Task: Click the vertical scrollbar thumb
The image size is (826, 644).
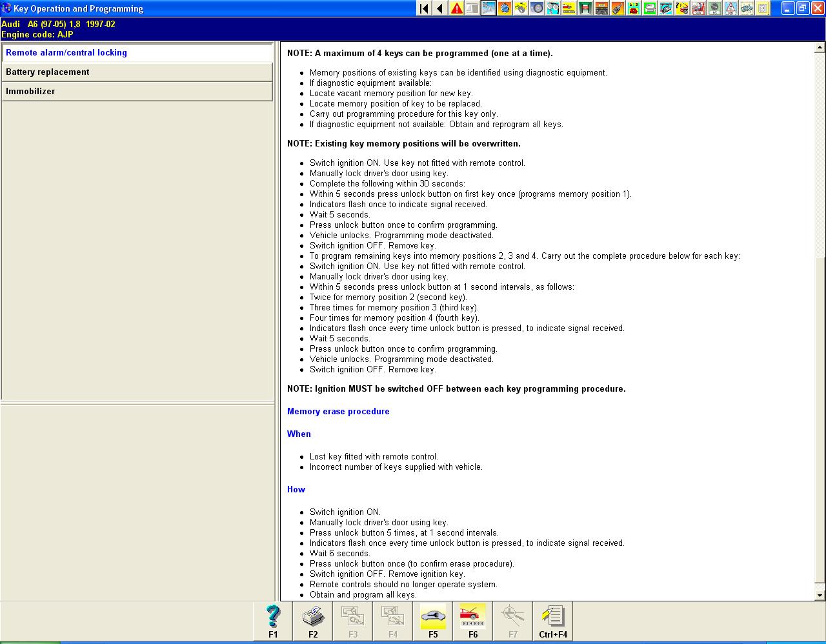Action: (820, 419)
